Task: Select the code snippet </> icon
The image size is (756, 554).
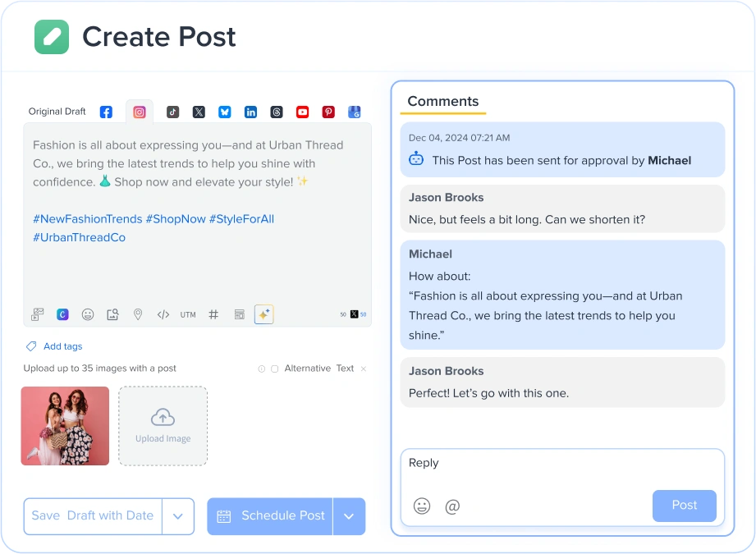Action: coord(163,314)
